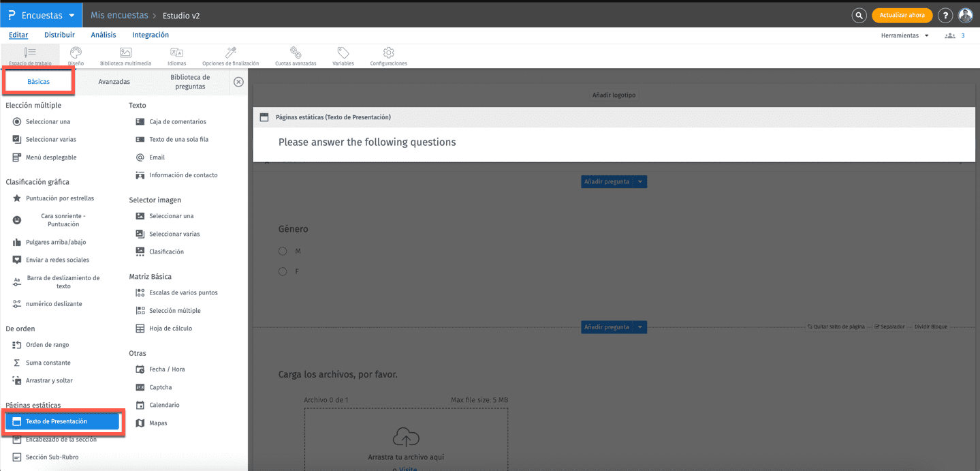Open the Biblioteca multimedia
The image size is (980, 471).
pos(125,55)
